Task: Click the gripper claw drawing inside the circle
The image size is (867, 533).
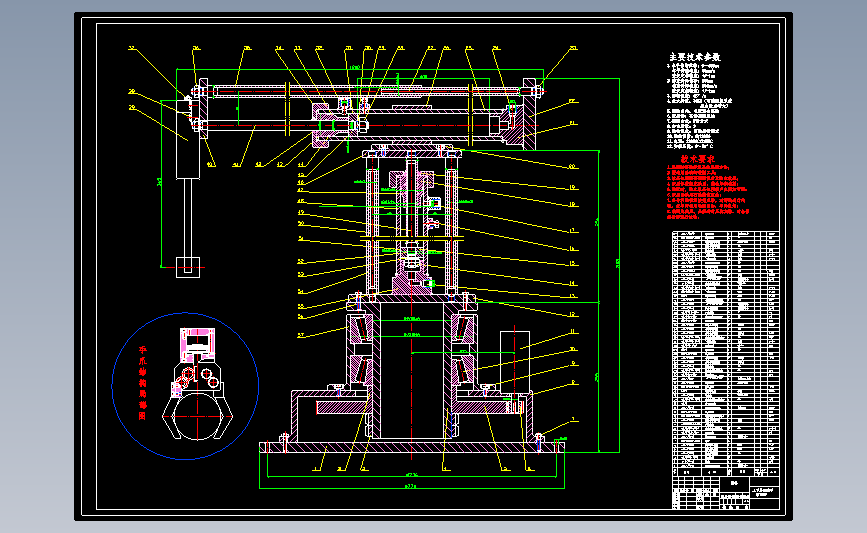Action: click(197, 384)
